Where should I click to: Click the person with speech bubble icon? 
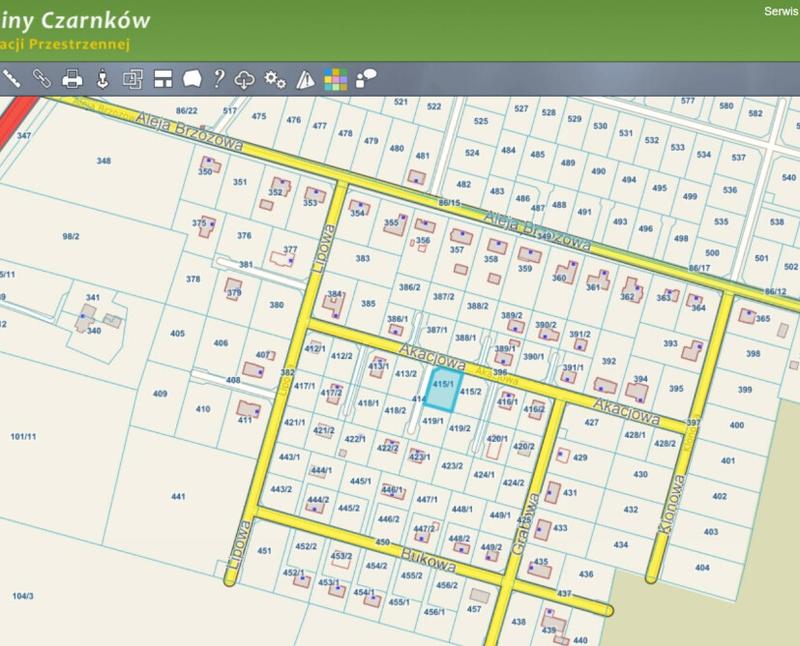tap(365, 77)
